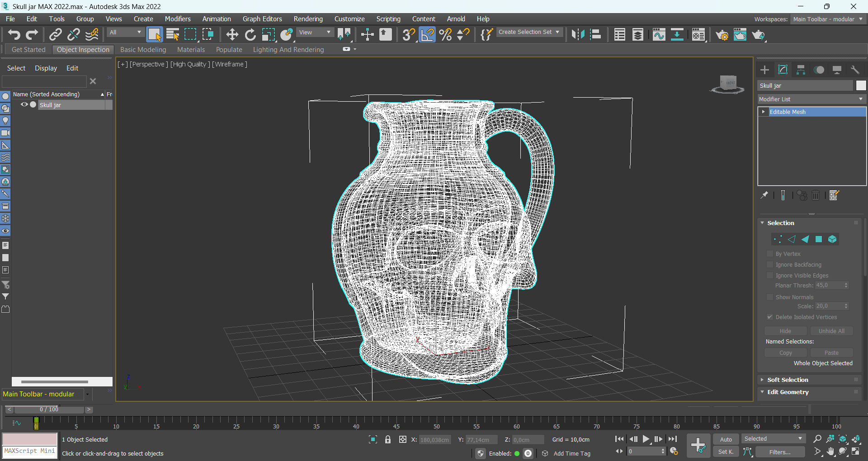Toggle the Auto key button
Image resolution: width=868 pixels, height=461 pixels.
[726, 439]
